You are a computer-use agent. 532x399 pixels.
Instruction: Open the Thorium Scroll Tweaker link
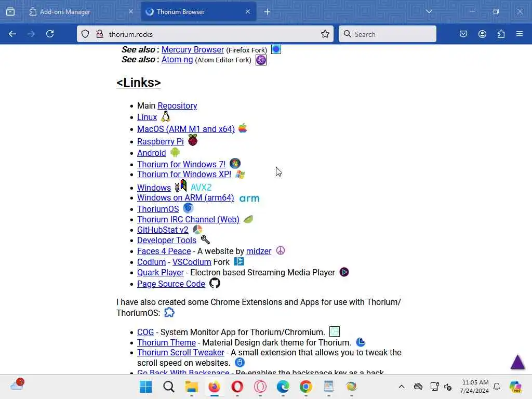coord(180,353)
